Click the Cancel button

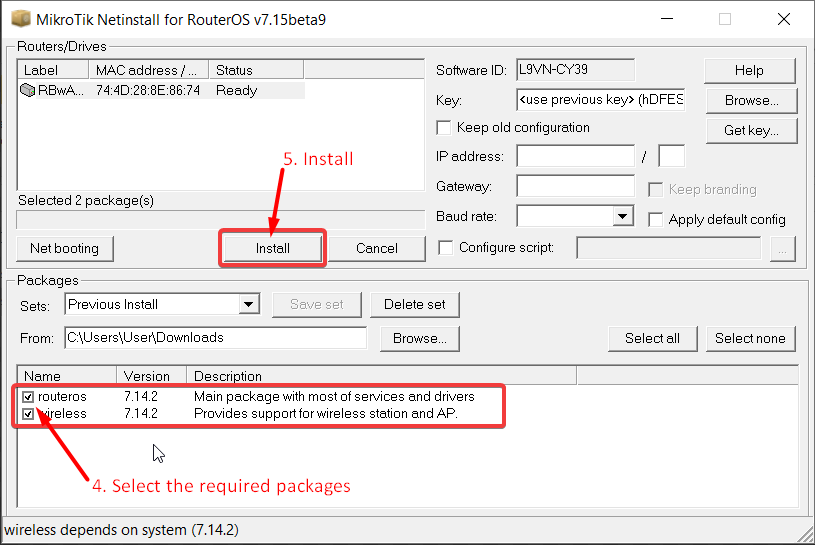click(377, 249)
